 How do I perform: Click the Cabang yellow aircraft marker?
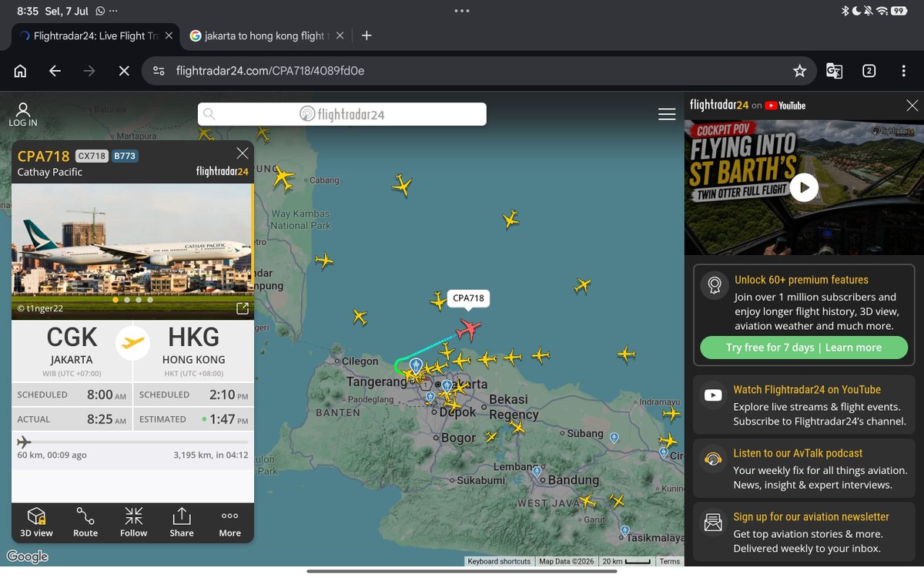coord(283,179)
